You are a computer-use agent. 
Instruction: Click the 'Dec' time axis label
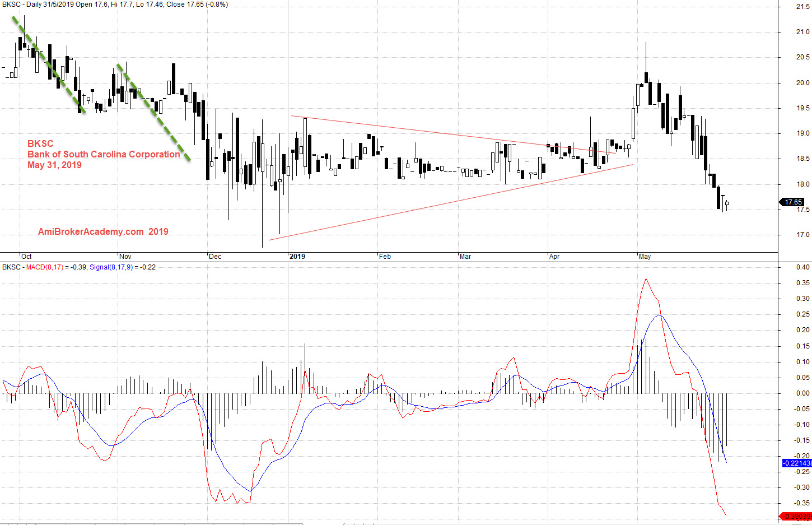pyautogui.click(x=215, y=257)
